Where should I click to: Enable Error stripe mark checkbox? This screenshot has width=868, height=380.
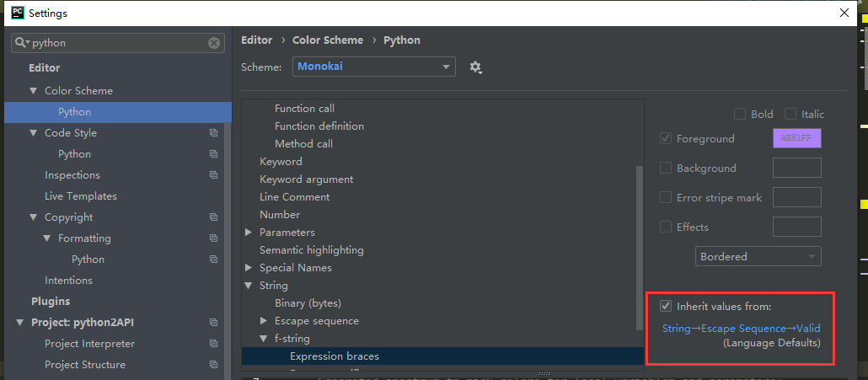pos(666,197)
